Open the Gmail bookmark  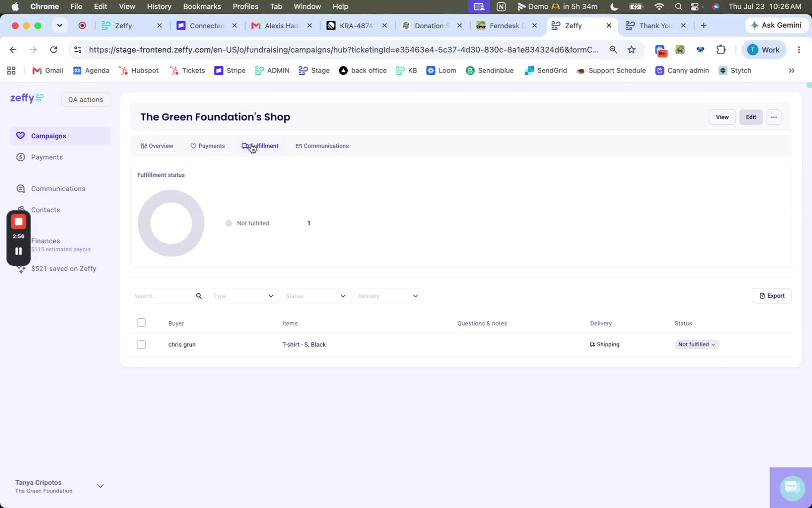(x=47, y=71)
